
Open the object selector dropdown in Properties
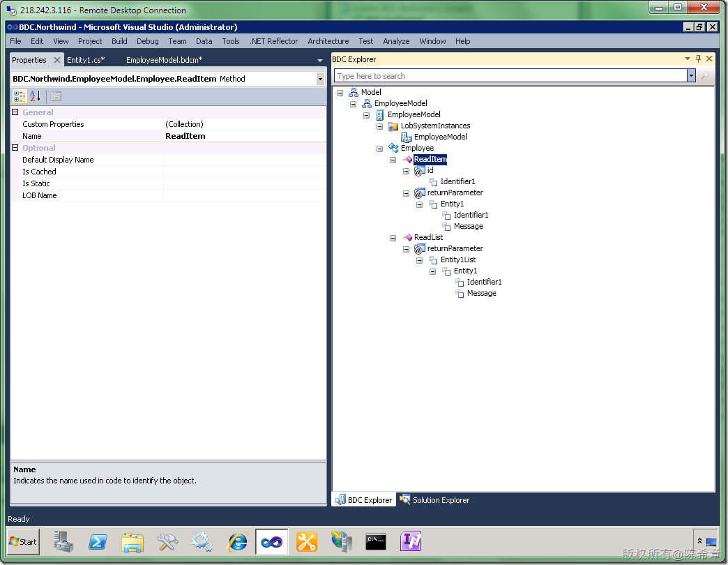coord(320,79)
